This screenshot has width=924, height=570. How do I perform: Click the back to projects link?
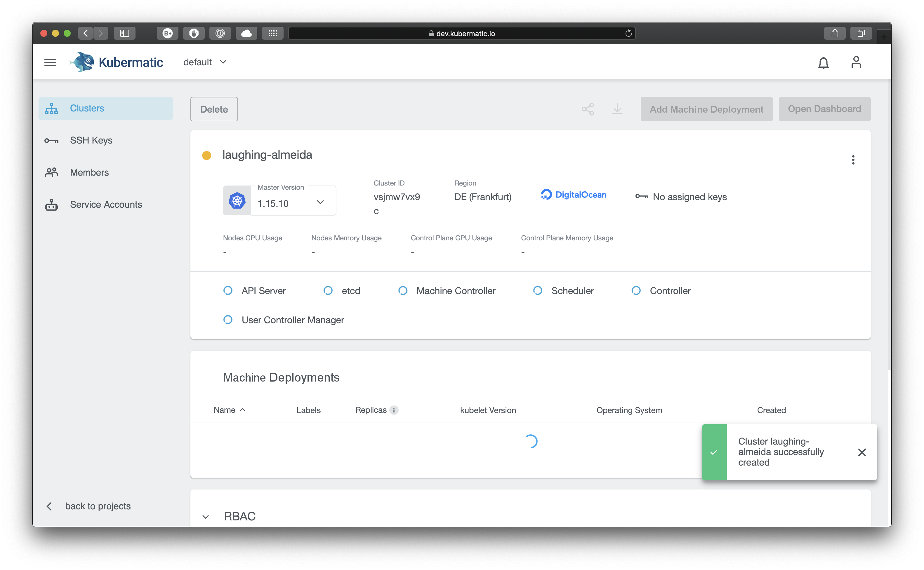pos(98,506)
